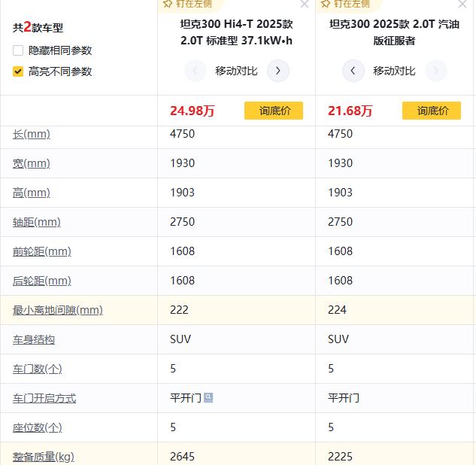View the 平开门 image icon for Hi4-T
The height and width of the screenshot is (465, 476).
point(208,397)
